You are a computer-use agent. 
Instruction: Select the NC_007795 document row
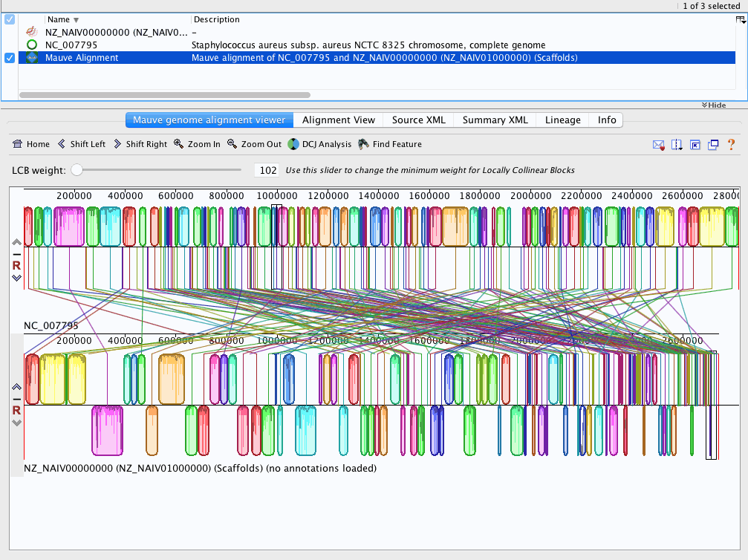377,45
